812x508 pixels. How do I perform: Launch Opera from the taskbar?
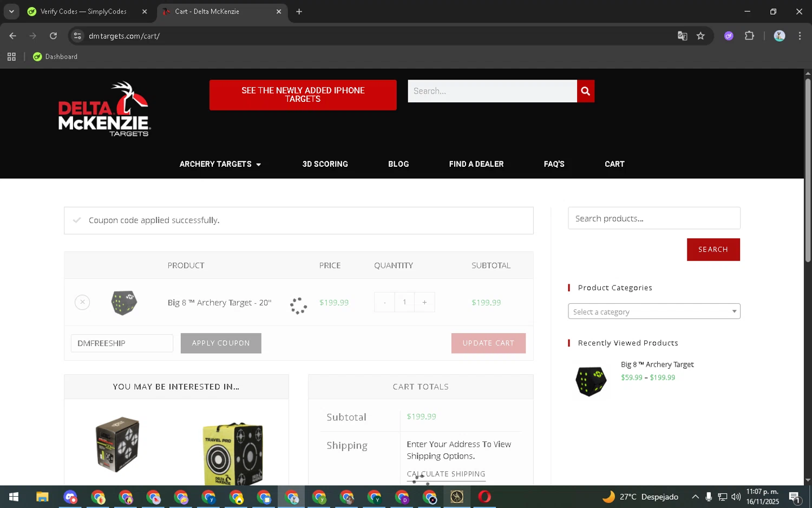coord(484,497)
